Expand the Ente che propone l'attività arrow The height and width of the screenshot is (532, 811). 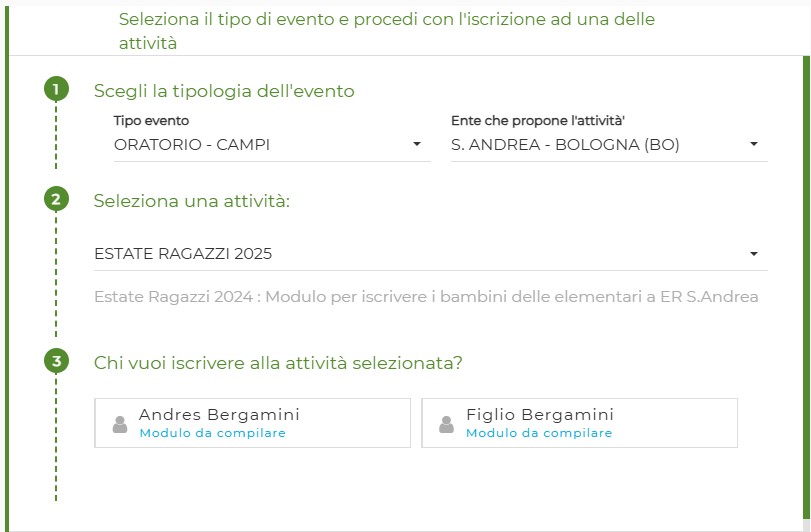tap(754, 144)
